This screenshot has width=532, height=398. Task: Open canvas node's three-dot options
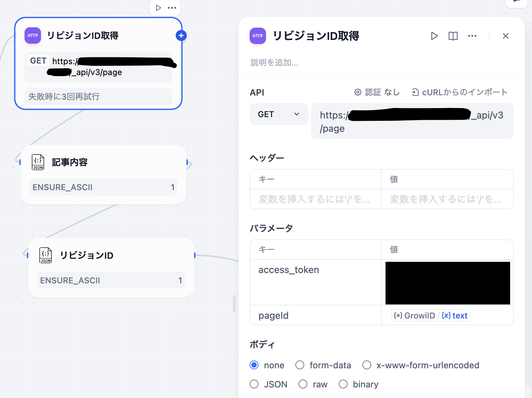172,8
